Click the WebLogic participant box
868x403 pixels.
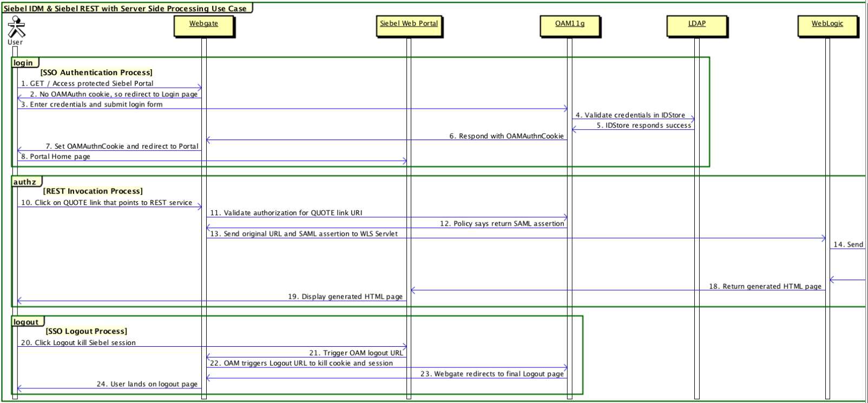click(x=827, y=26)
